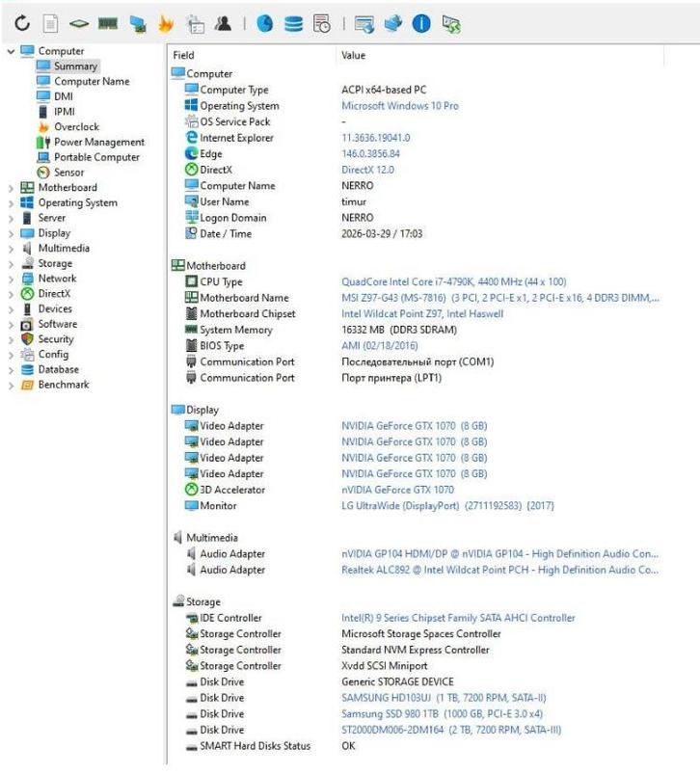This screenshot has height=774, width=700.
Task: Expand the Motherboard tree node arrow
Action: 11,188
